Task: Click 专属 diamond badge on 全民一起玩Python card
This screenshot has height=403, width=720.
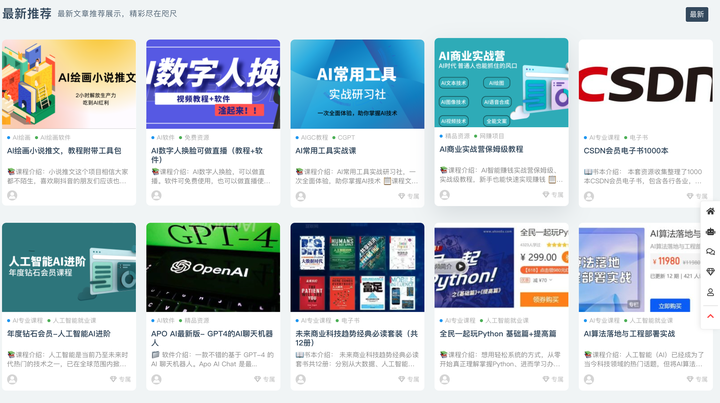Action: pos(552,379)
